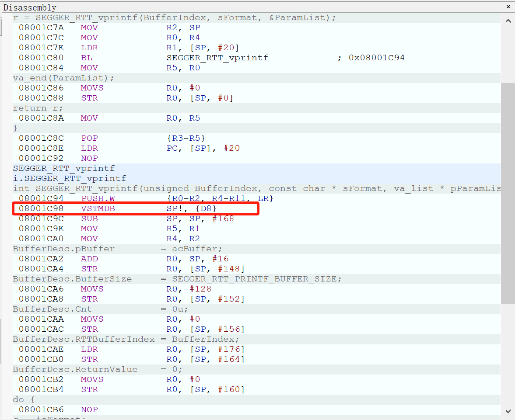
Task: Click the scrollbar up arrow
Action: coord(508,21)
